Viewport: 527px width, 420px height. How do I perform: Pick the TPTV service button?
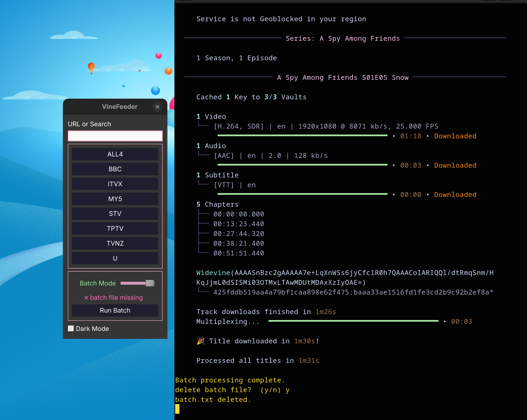click(115, 229)
